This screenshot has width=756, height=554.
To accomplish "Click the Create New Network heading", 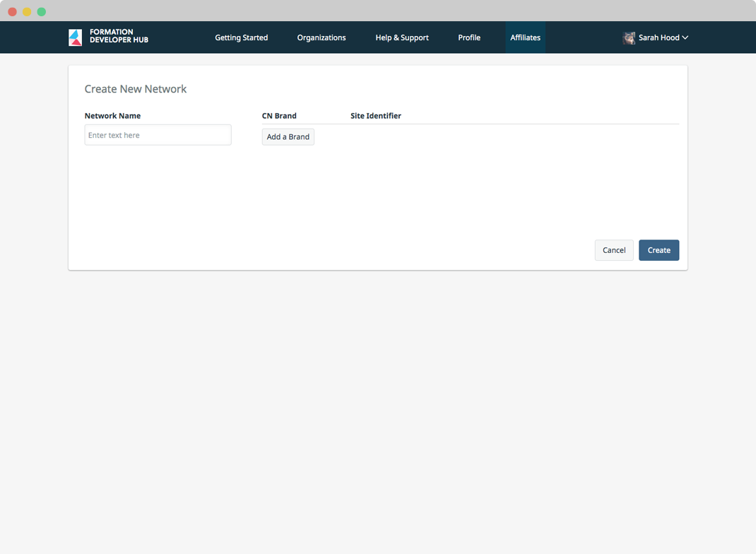I will coord(136,89).
